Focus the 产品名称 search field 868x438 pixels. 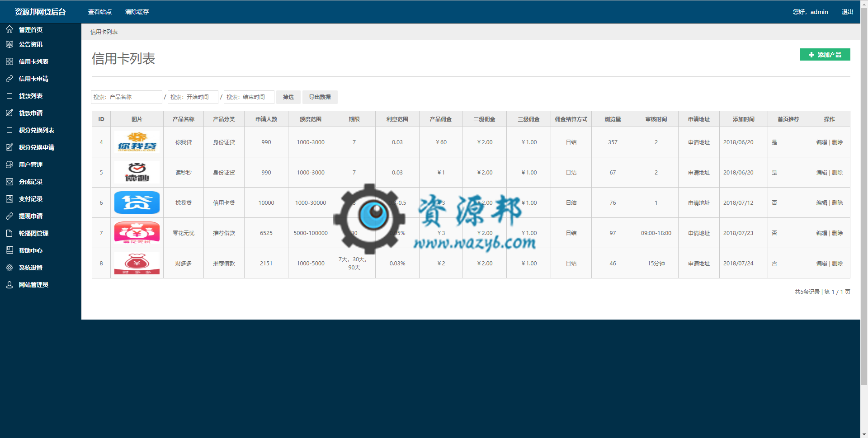(127, 97)
